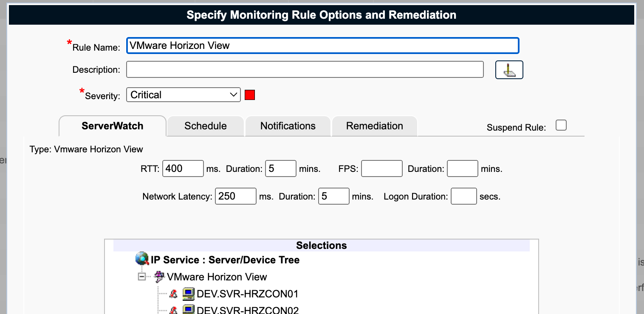Open the Remediation tab
The image size is (644, 314).
click(375, 126)
